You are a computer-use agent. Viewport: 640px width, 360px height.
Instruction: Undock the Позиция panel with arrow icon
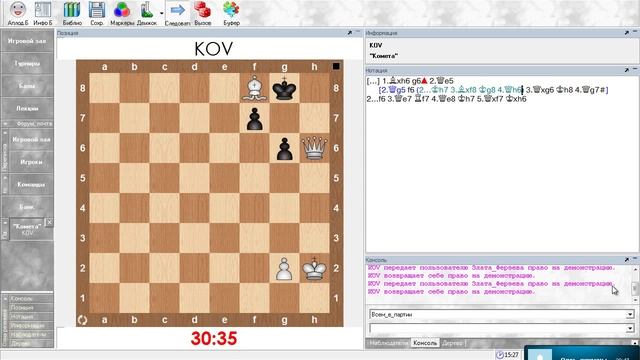coord(350,33)
